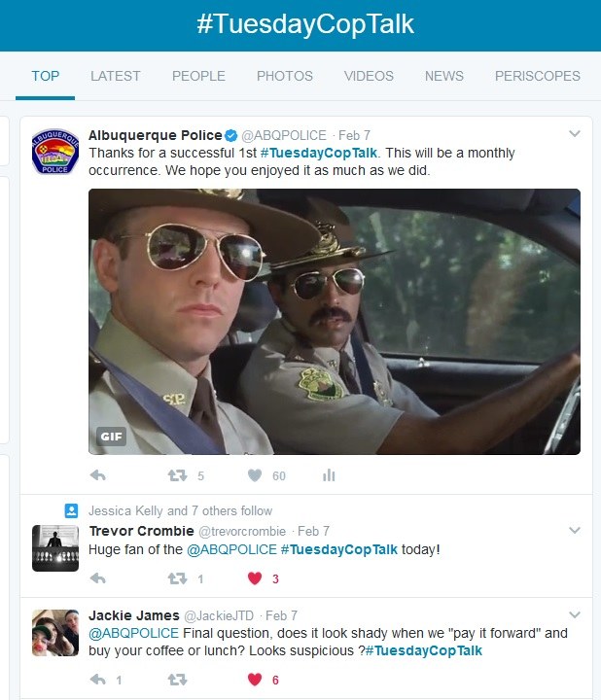Retweet Jackie James's tweet
Viewport: 601px width, 700px height.
pos(177,680)
